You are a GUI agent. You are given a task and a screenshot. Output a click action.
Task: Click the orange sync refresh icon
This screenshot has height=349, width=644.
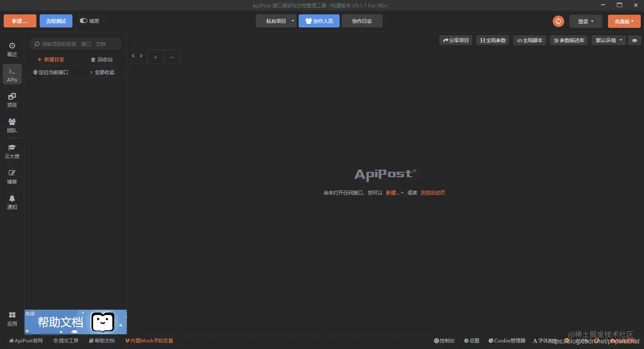point(558,21)
